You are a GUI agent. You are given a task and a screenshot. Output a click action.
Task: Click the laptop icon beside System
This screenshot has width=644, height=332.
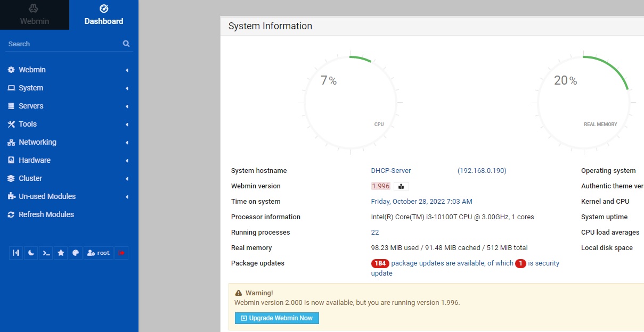[x=11, y=88]
